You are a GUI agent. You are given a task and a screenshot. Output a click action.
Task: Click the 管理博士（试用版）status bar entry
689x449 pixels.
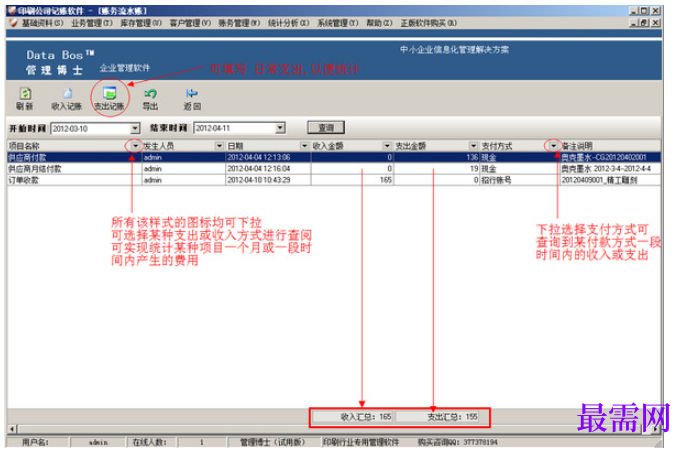pos(272,442)
